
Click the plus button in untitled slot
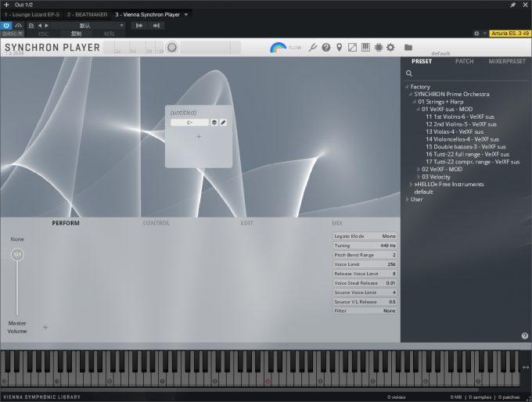click(x=199, y=137)
